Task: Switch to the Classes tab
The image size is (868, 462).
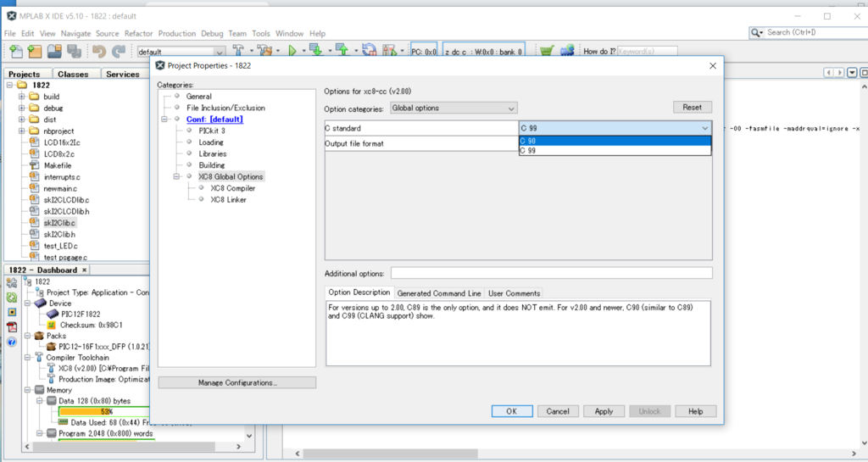Action: tap(73, 74)
